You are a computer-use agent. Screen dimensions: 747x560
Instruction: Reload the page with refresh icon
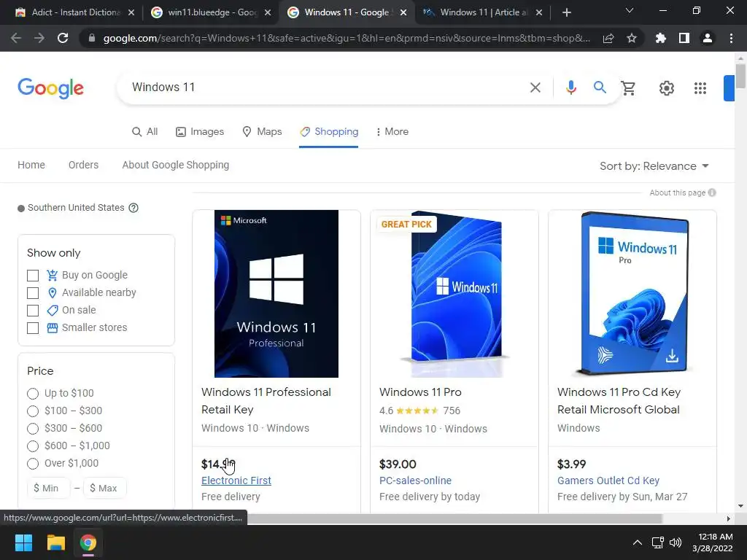tap(63, 38)
